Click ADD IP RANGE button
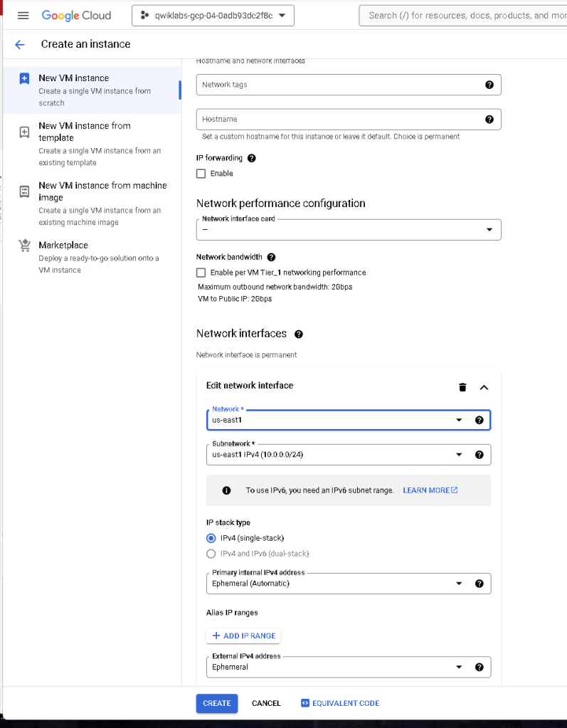567x728 pixels. 243,635
